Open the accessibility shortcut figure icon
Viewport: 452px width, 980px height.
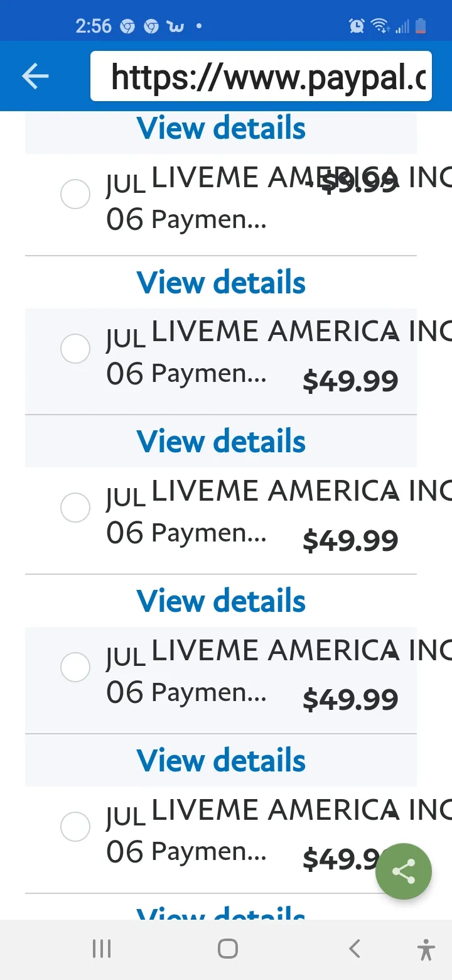click(426, 949)
